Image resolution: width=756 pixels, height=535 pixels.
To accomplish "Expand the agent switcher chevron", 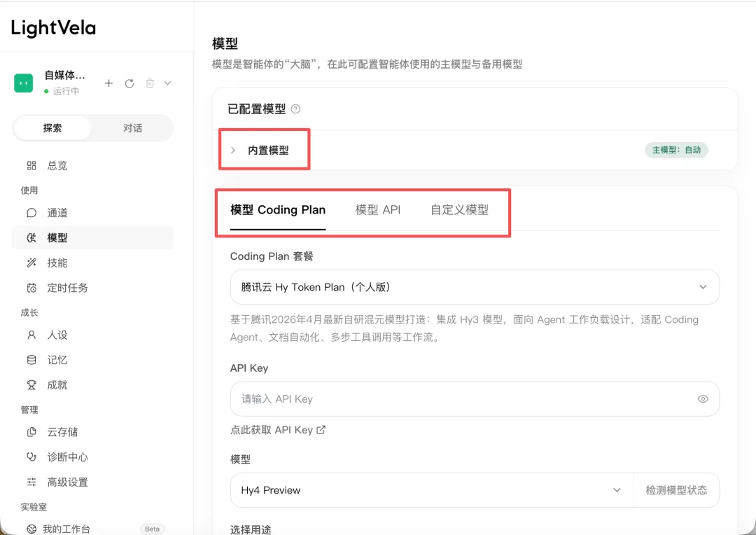I will (167, 83).
